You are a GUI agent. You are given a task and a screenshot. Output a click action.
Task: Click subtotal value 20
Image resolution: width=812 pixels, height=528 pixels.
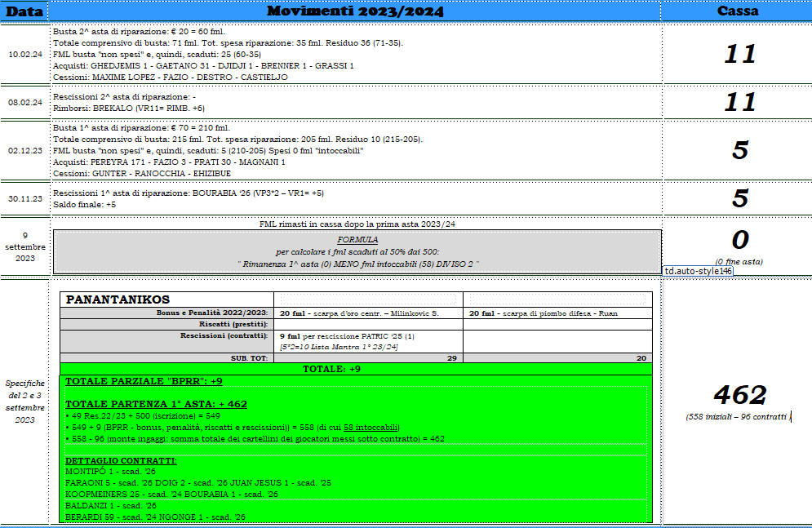coord(641,358)
